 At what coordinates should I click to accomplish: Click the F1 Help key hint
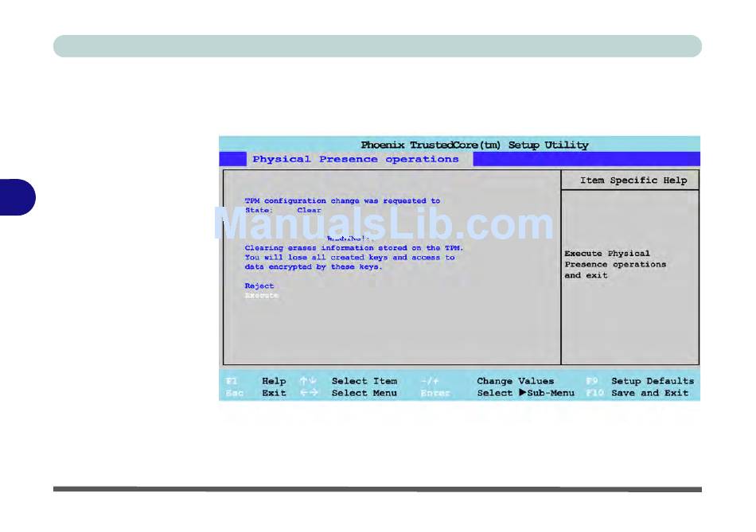point(255,381)
